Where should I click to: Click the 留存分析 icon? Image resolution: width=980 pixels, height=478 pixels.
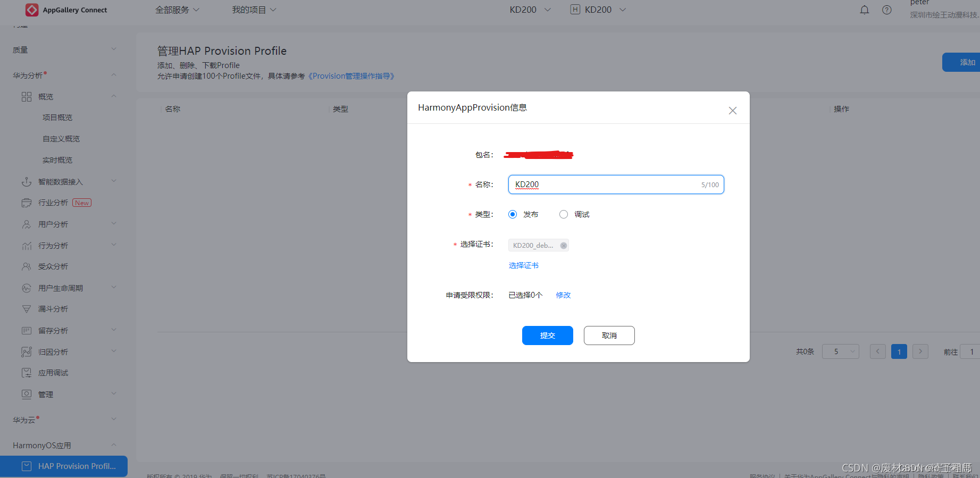point(27,331)
